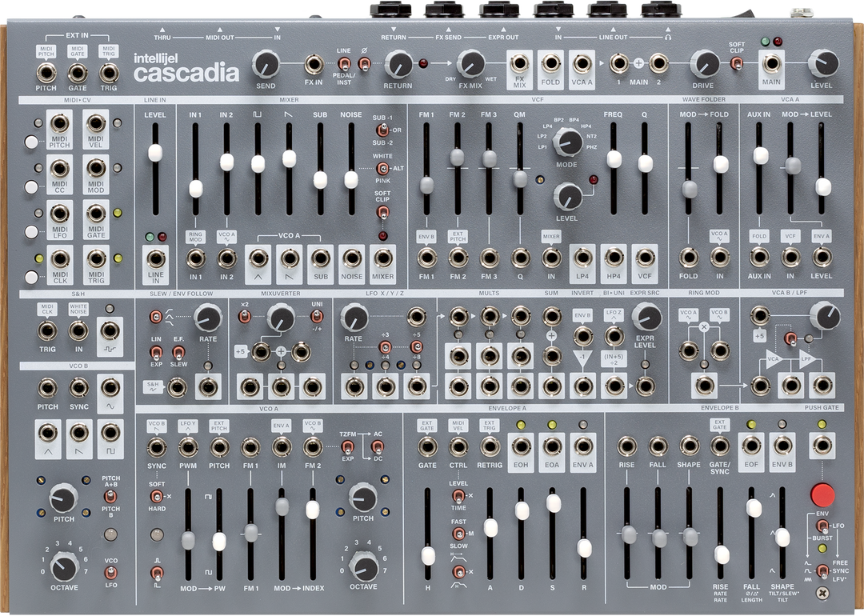Toggle the mixer SOFT CLIP switch
Viewport: 864px width, 616px height.
pos(382,212)
